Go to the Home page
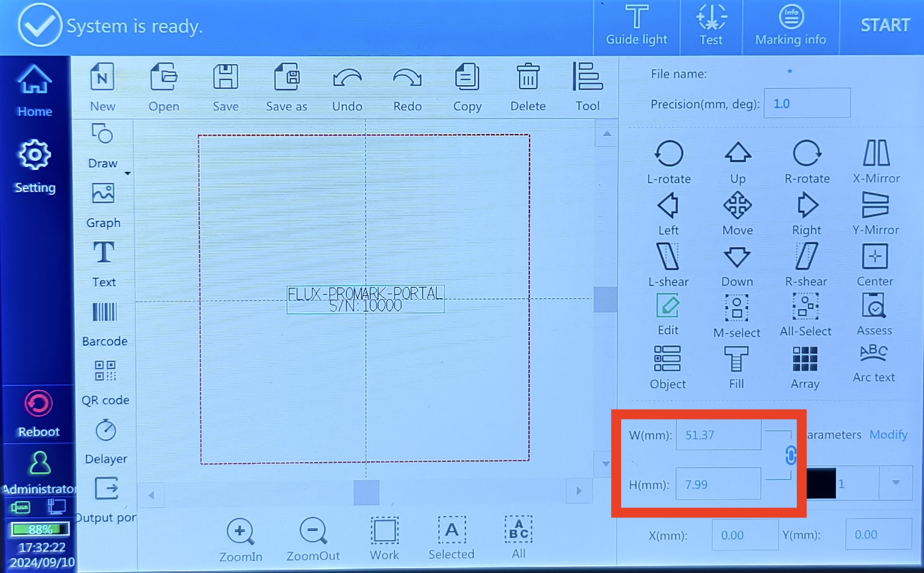The image size is (924, 573). [x=35, y=91]
